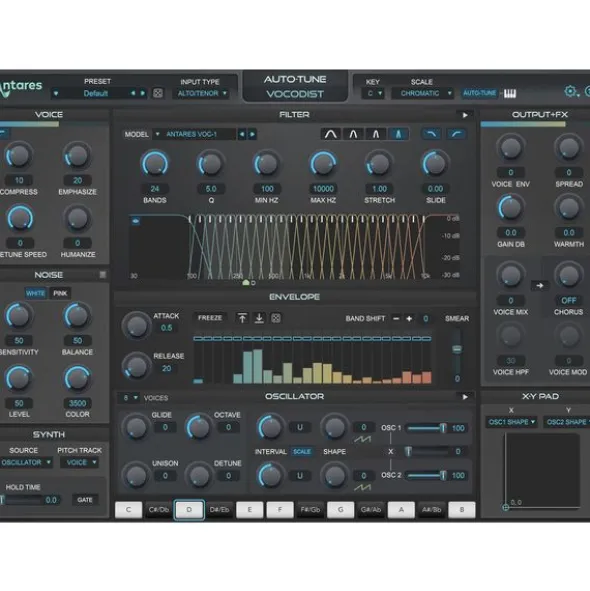Image resolution: width=590 pixels, height=591 pixels.
Task: Increase band shift with plus
Action: point(409,319)
